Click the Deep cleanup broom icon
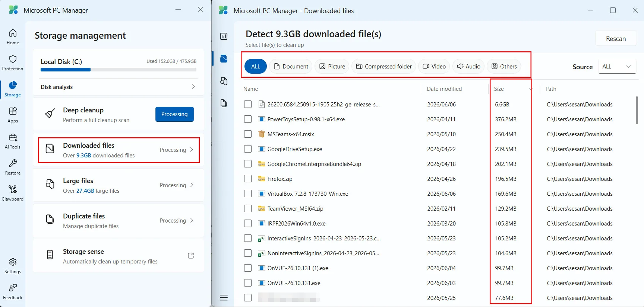644x307 pixels. 50,113
